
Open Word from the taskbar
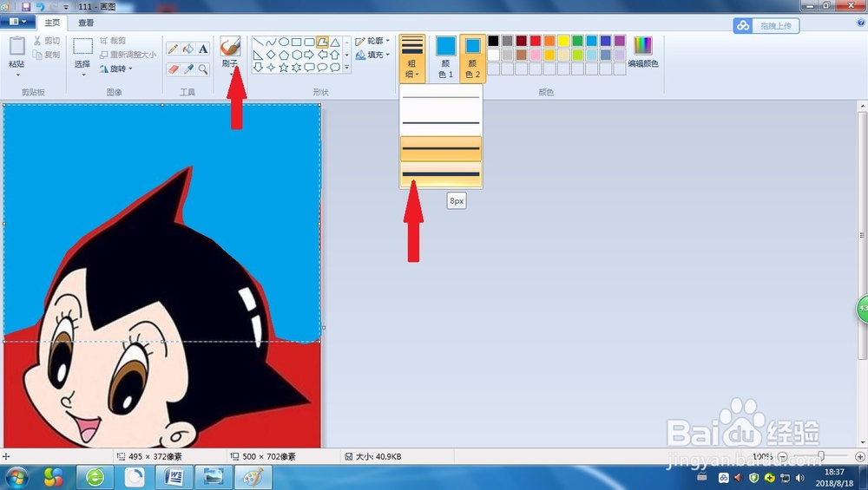click(174, 477)
